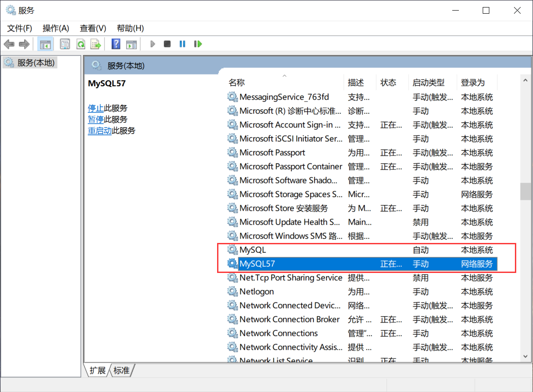Open the 操作(A) menu
The height and width of the screenshot is (392, 533).
pos(56,28)
